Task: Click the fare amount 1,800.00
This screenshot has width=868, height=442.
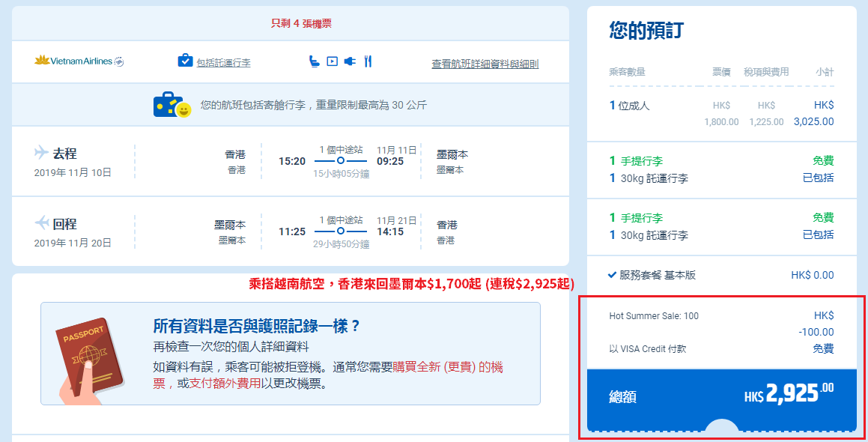Action: (x=721, y=122)
